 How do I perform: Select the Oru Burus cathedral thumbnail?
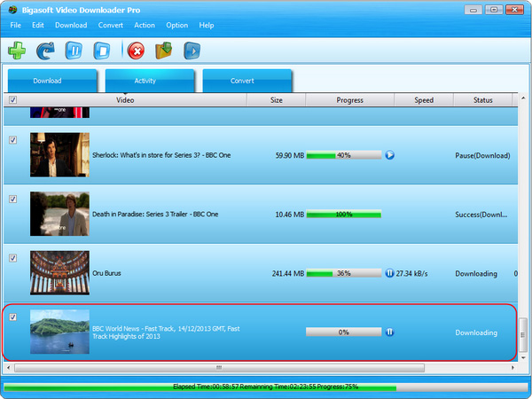[x=59, y=273]
